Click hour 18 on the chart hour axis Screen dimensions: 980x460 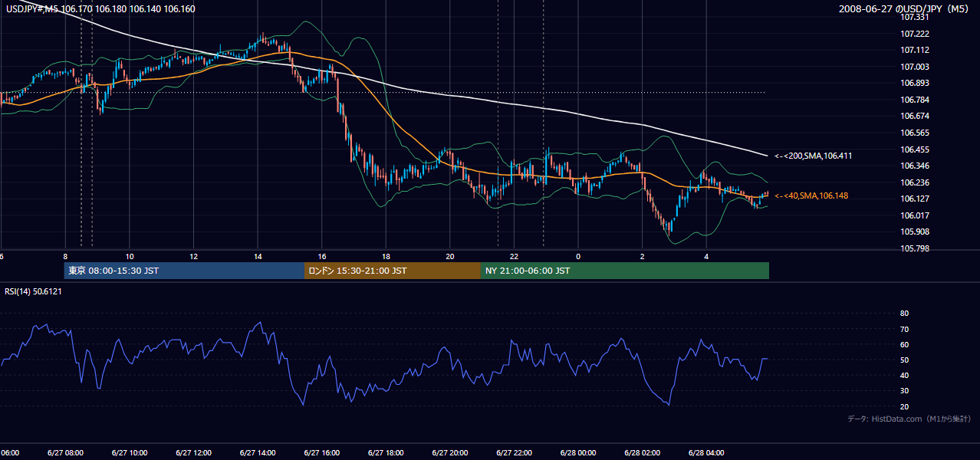tap(386, 256)
